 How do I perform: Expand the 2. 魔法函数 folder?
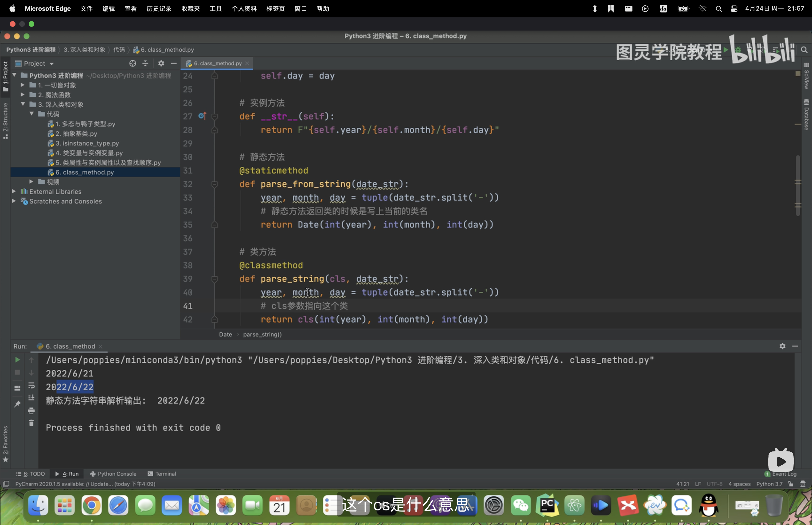[x=23, y=94]
